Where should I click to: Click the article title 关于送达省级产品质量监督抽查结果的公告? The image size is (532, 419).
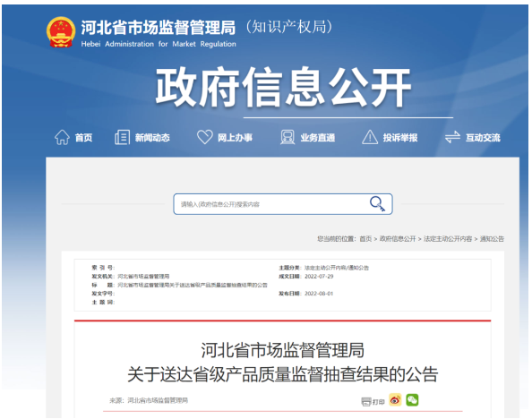coord(283,375)
